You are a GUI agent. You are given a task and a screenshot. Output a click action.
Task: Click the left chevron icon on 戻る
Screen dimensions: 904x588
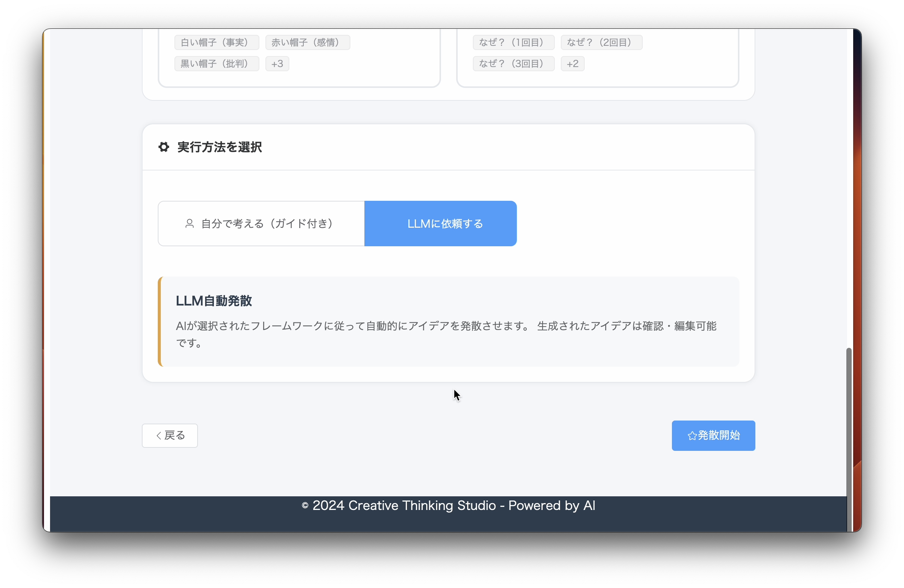coord(159,435)
